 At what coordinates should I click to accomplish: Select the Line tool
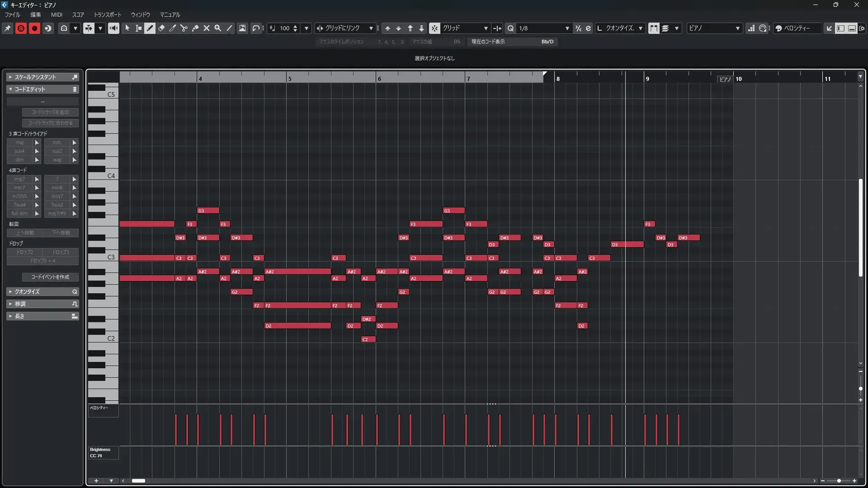[229, 28]
